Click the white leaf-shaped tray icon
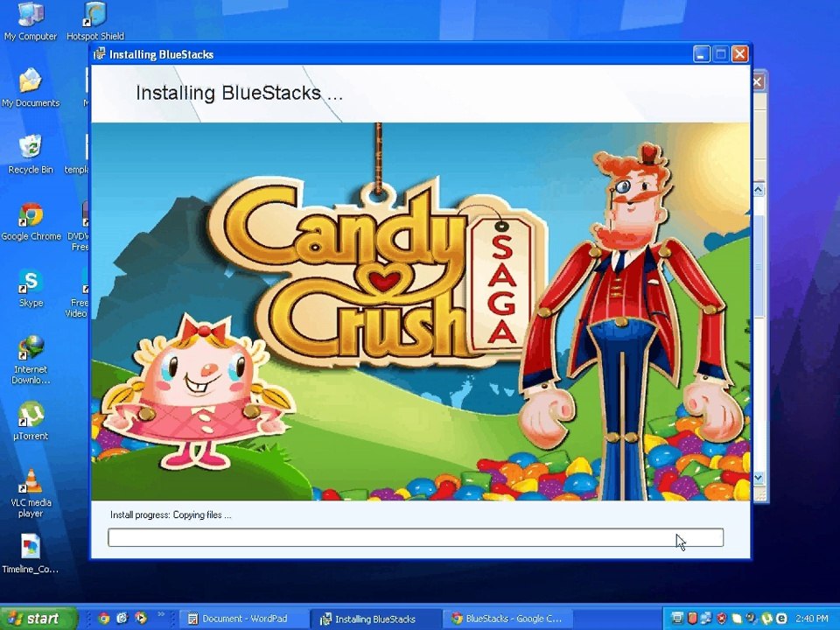840x630 pixels. [x=737, y=619]
